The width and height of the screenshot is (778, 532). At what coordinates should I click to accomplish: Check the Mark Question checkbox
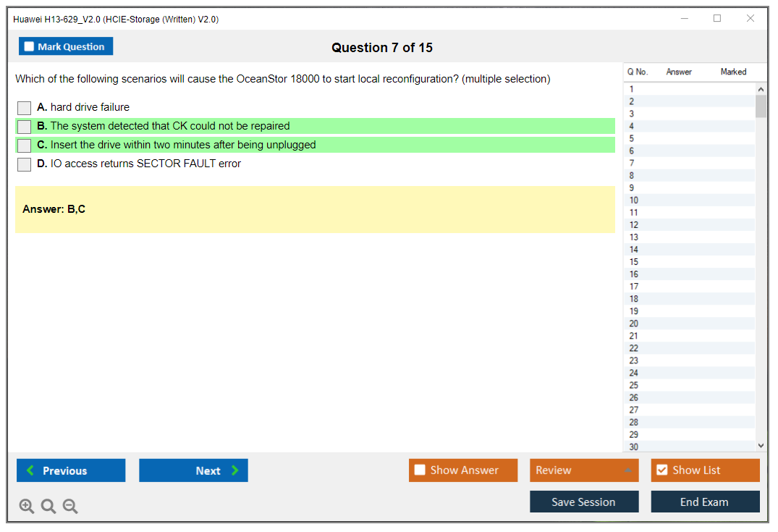point(30,47)
